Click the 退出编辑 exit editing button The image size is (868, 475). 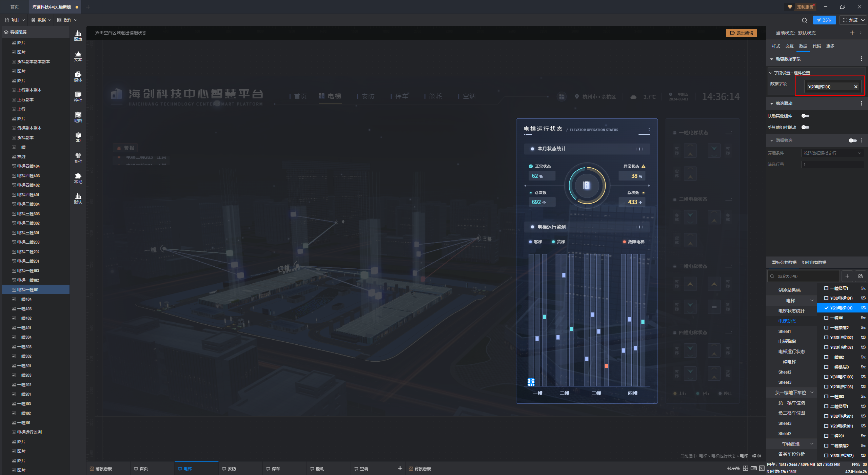pos(741,33)
